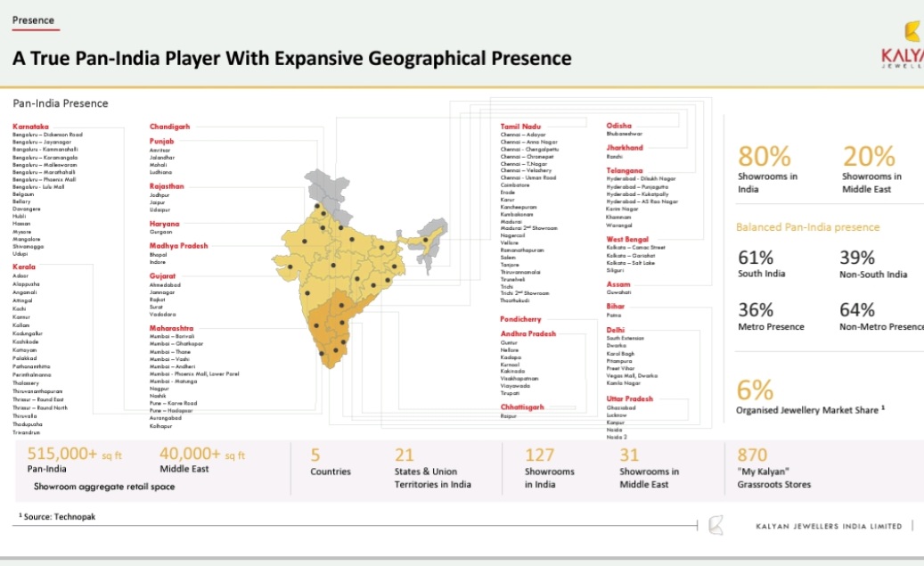This screenshot has height=566, width=924.
Task: Click the 'Pan-India Presence' subheading
Action: (61, 103)
